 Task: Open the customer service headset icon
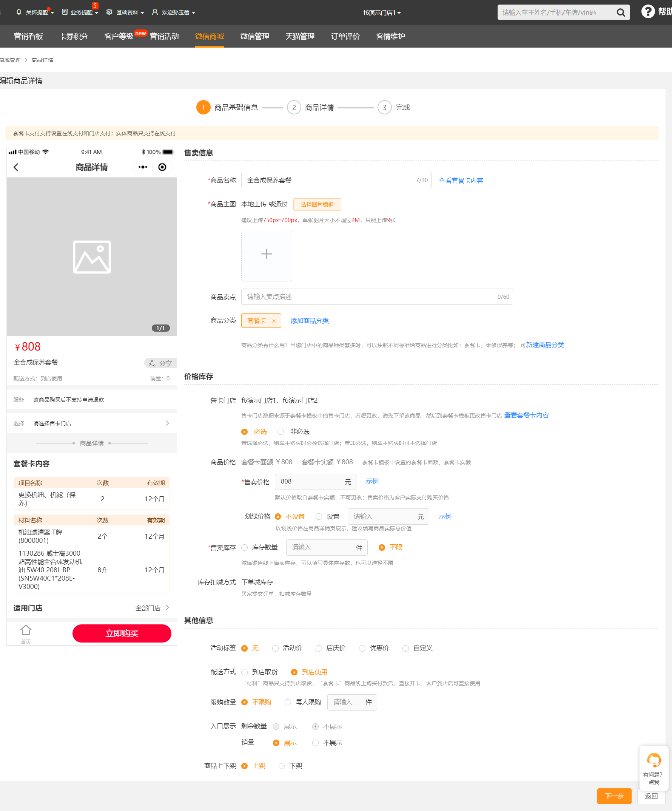(x=654, y=760)
